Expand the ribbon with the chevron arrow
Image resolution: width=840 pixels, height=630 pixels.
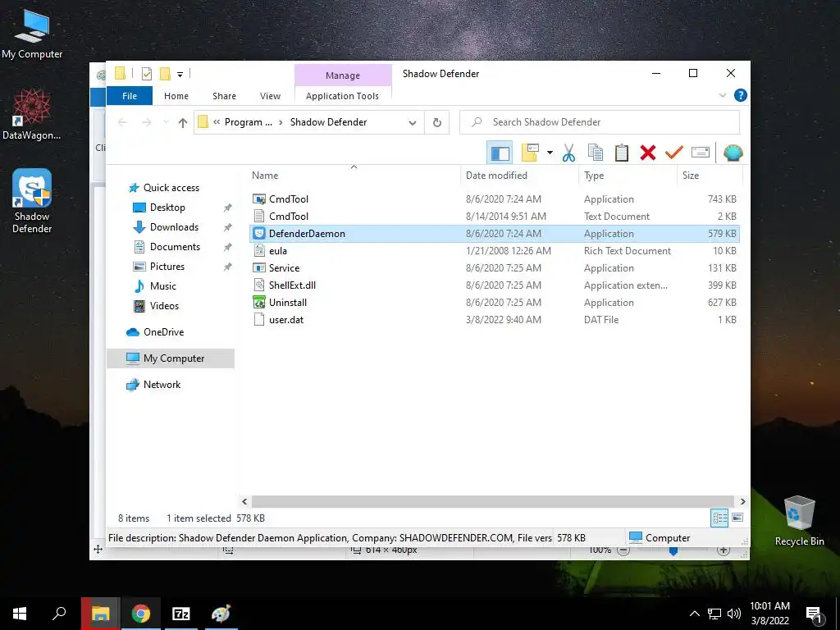[x=722, y=95]
